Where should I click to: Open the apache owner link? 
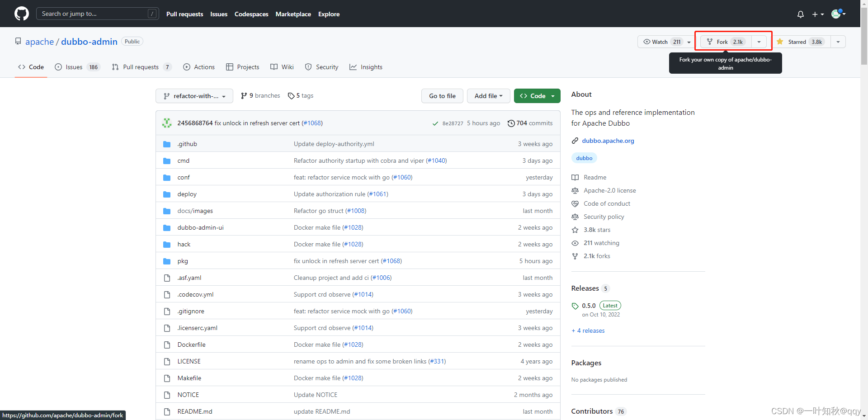pos(39,42)
